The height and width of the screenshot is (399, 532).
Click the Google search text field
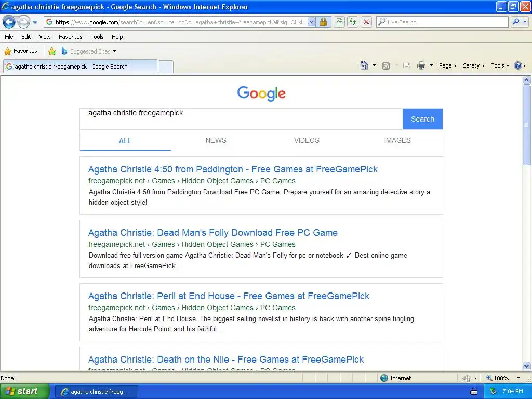[241, 119]
